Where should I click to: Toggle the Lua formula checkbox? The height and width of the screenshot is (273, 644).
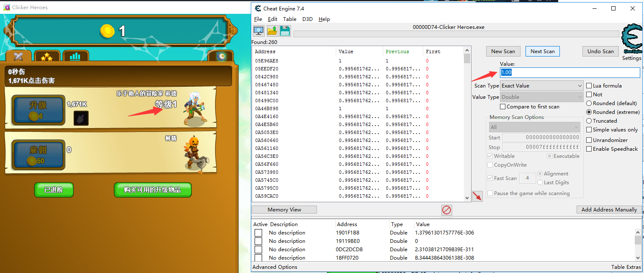[589, 85]
